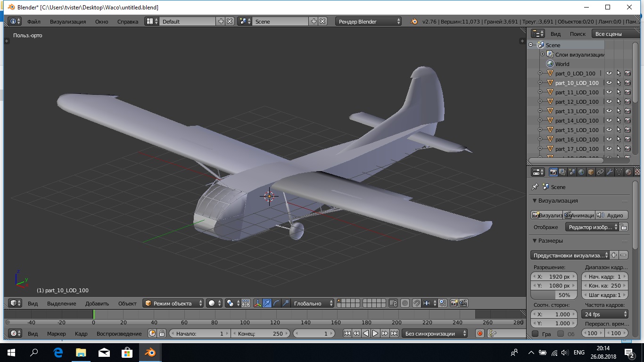
Task: Toggle selectability of part_11_LOD_100
Action: pos(619,92)
